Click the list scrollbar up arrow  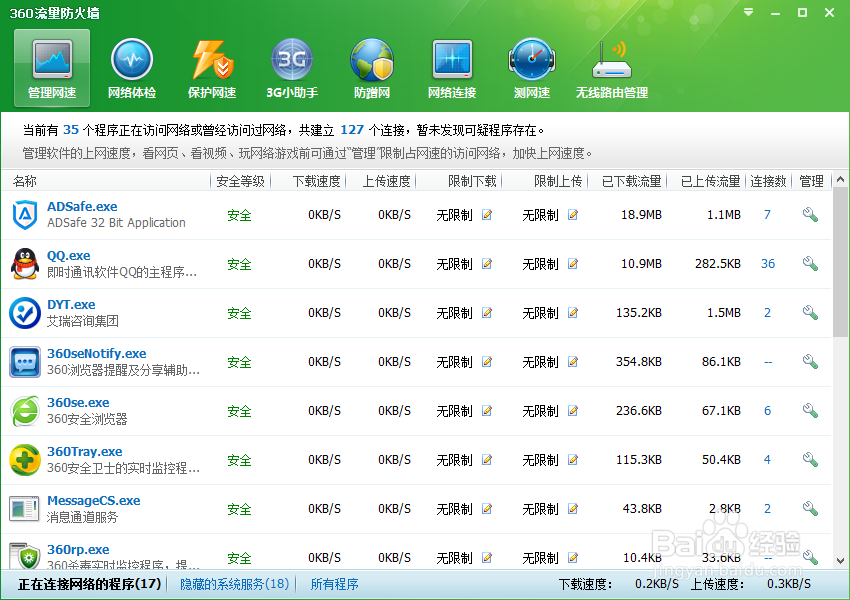[840, 179]
